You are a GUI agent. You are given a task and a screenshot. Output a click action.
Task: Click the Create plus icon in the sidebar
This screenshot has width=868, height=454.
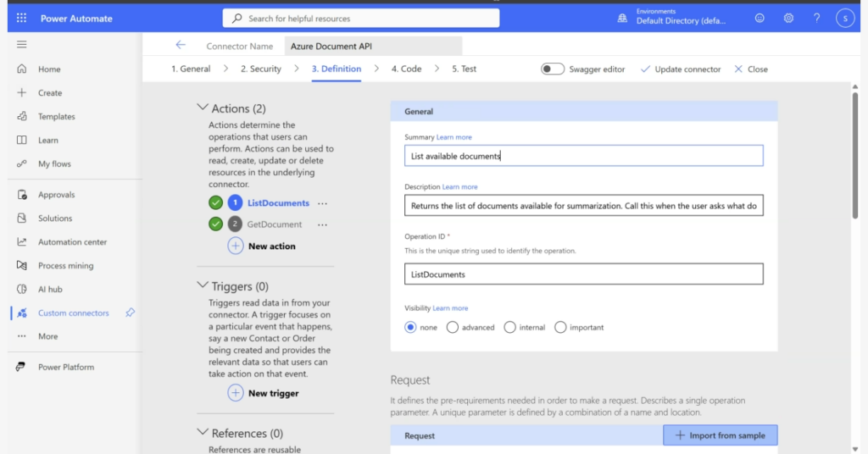21,92
